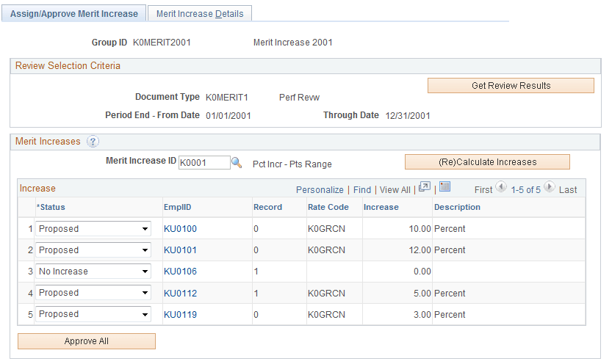Open the No Increase status dropdown for KU0106
Image resolution: width=612 pixels, height=364 pixels.
pos(93,272)
